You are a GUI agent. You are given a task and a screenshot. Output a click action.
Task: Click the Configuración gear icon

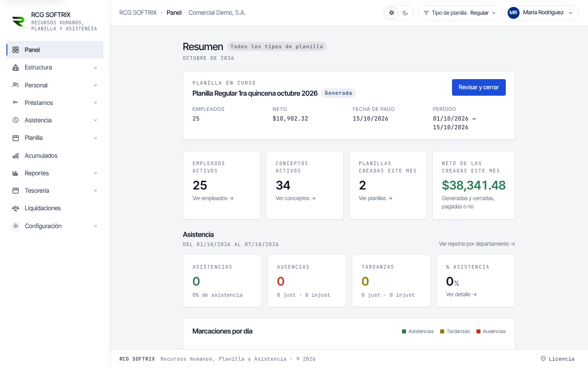[16, 226]
